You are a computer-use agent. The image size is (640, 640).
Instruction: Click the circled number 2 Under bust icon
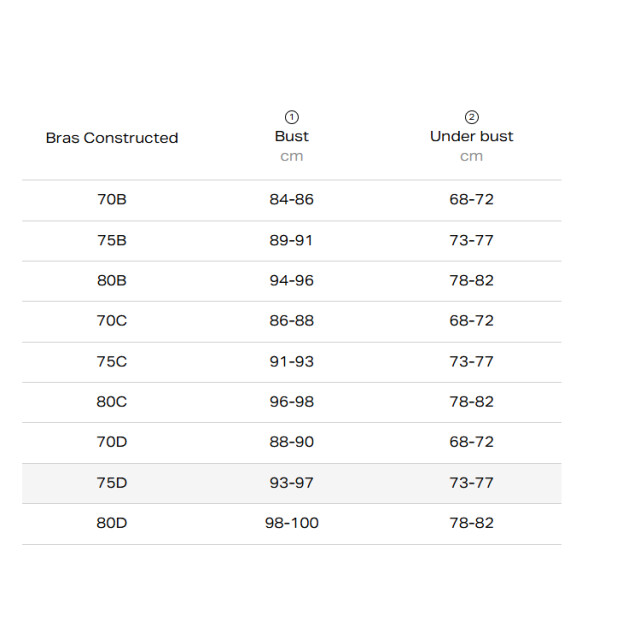pyautogui.click(x=471, y=118)
